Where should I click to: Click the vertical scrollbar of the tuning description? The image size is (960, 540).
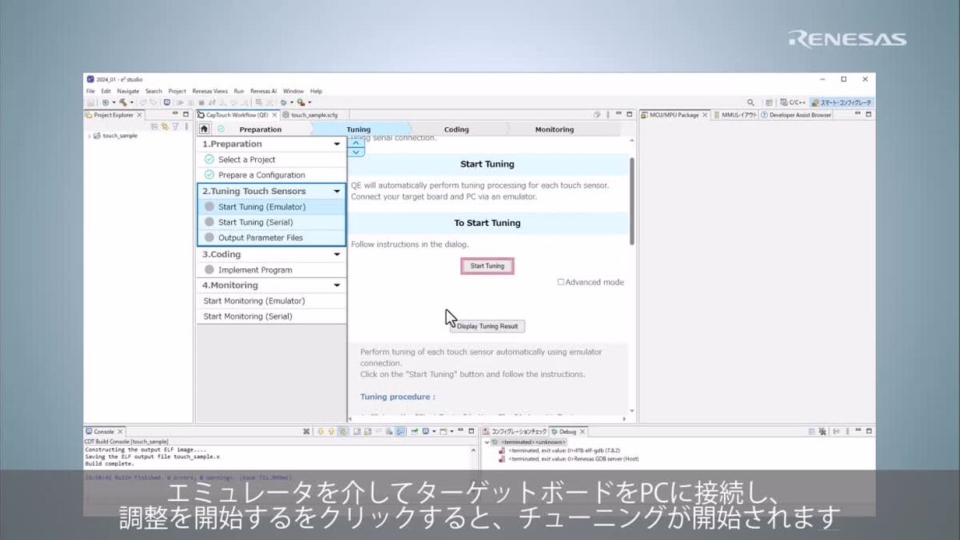point(632,201)
